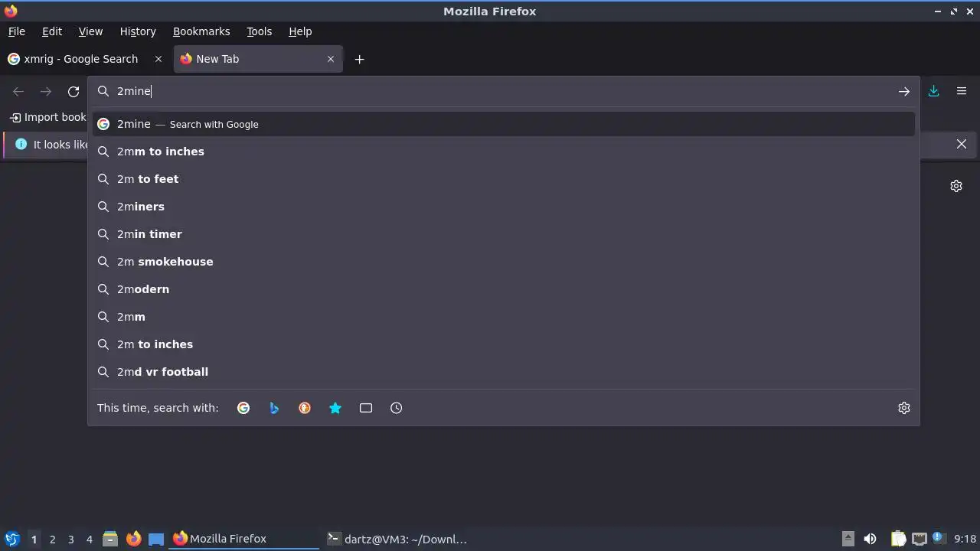
Task: Select the New Tab tab
Action: [258, 59]
